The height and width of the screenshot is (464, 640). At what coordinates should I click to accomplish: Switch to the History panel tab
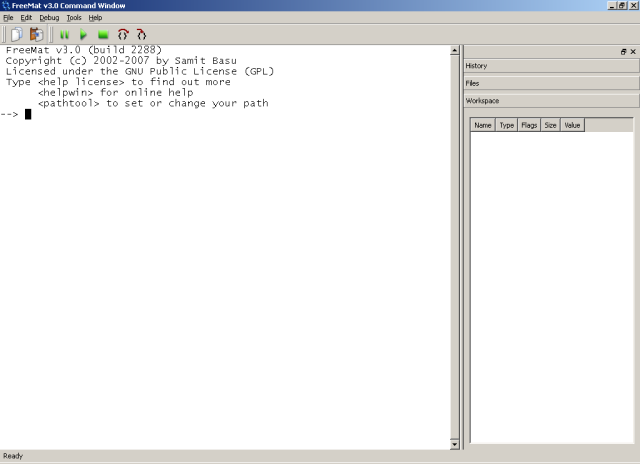pos(551,66)
